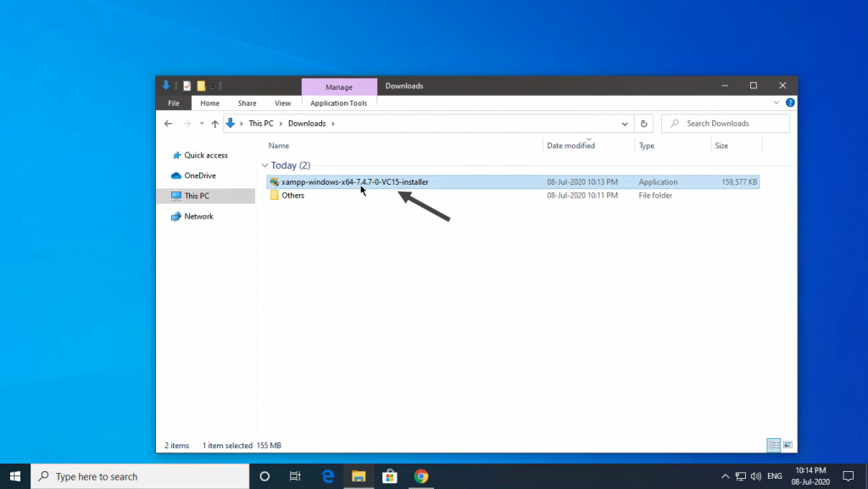Click the Properties icon in quick access toolbar

pyautogui.click(x=187, y=86)
